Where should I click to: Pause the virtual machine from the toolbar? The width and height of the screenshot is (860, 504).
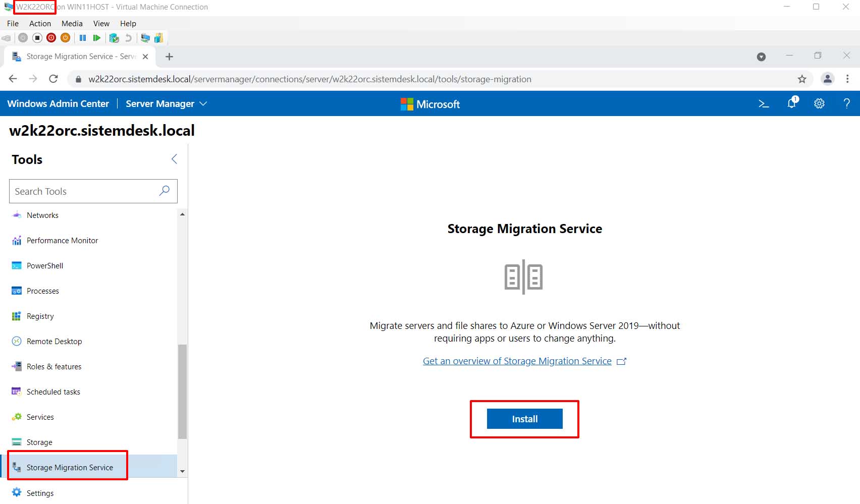[83, 38]
